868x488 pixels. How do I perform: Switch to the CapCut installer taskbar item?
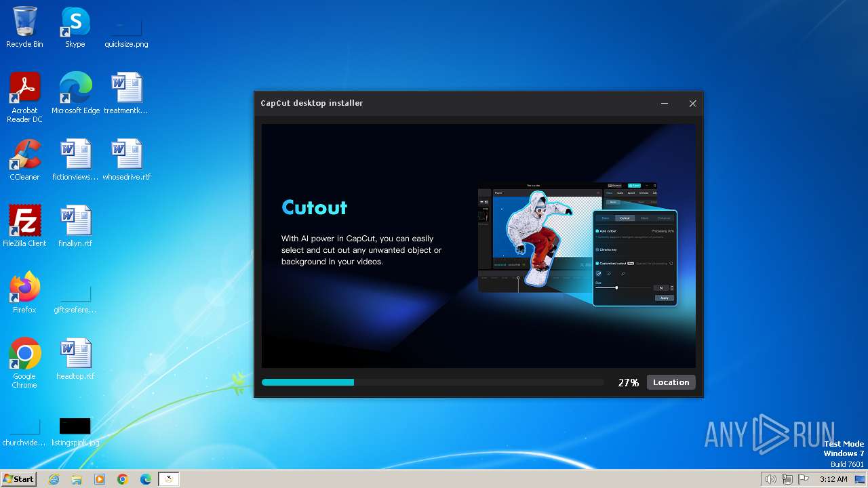[x=169, y=479]
